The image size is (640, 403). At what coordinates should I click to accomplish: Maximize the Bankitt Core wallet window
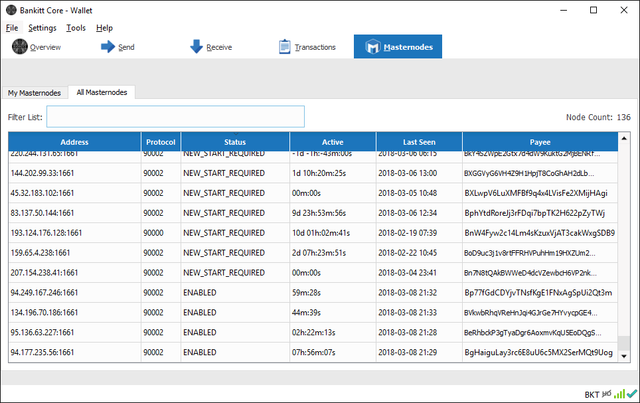click(x=593, y=10)
